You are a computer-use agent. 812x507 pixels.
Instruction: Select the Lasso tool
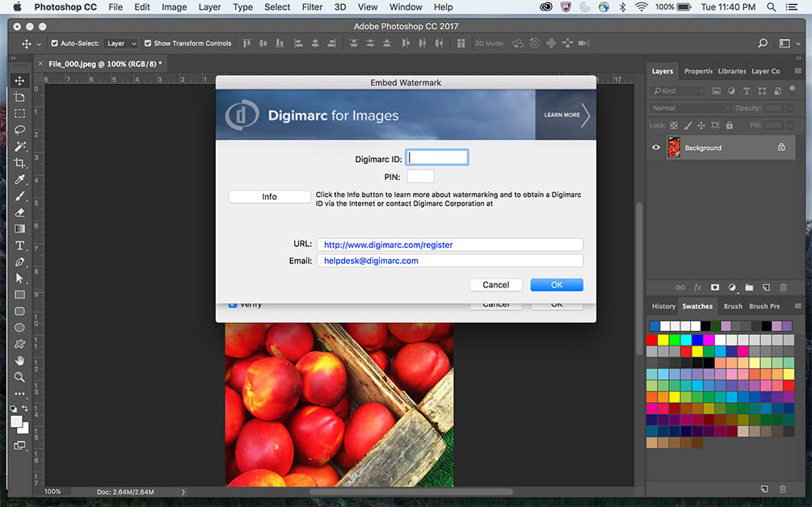[x=19, y=130]
